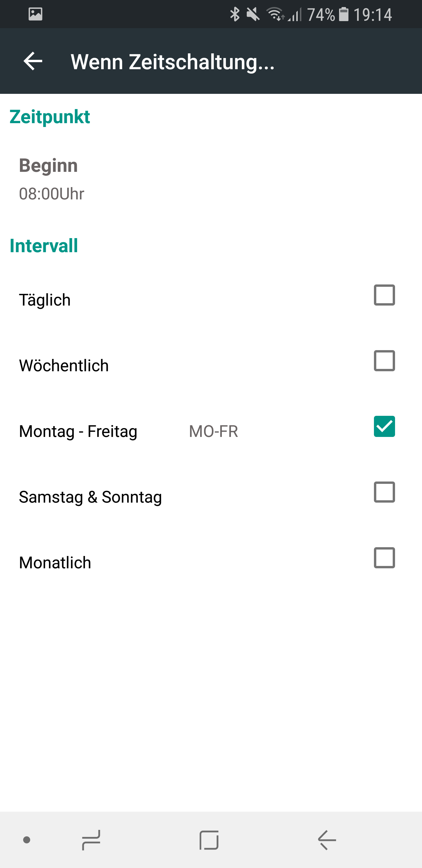Enable the Täglich checkbox

[384, 295]
